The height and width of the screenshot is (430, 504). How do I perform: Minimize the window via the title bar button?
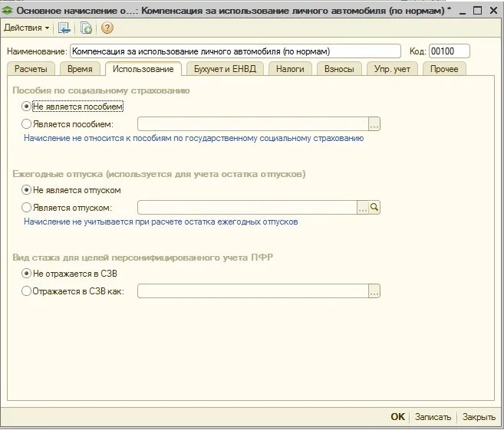tap(463, 11)
